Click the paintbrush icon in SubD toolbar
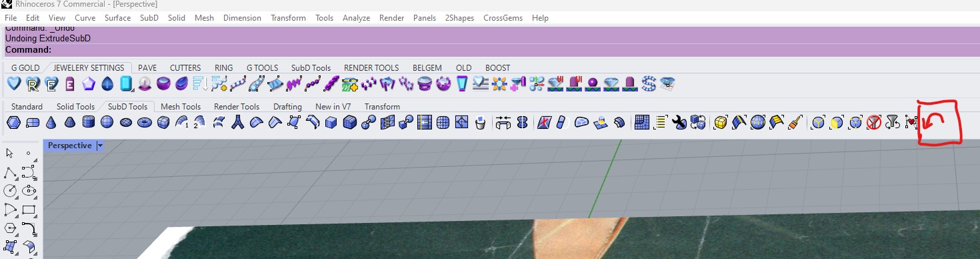Image resolution: width=980 pixels, height=259 pixels. tap(795, 122)
